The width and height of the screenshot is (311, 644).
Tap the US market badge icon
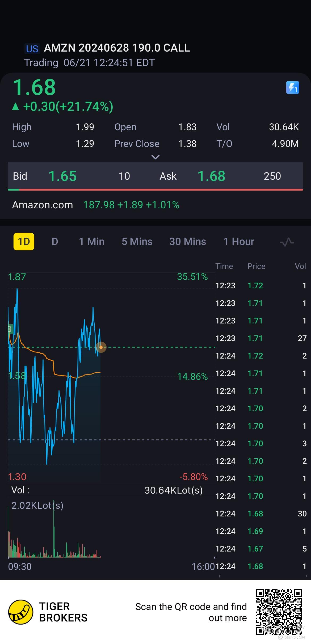[x=32, y=49]
